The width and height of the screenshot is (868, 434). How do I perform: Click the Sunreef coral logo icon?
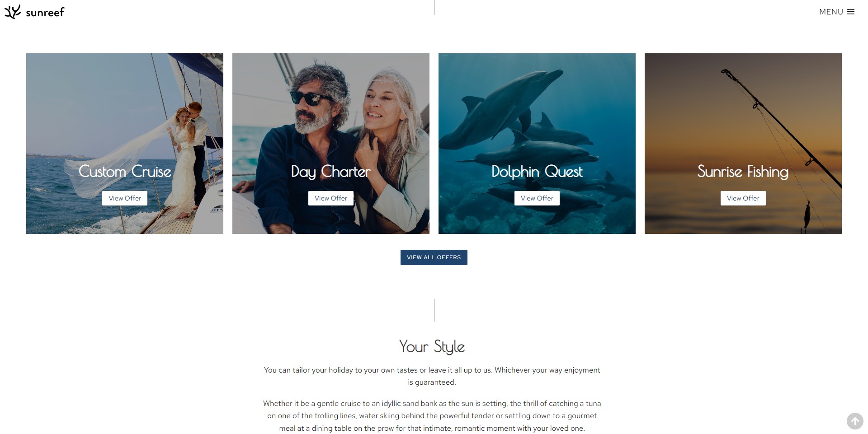pyautogui.click(x=13, y=12)
